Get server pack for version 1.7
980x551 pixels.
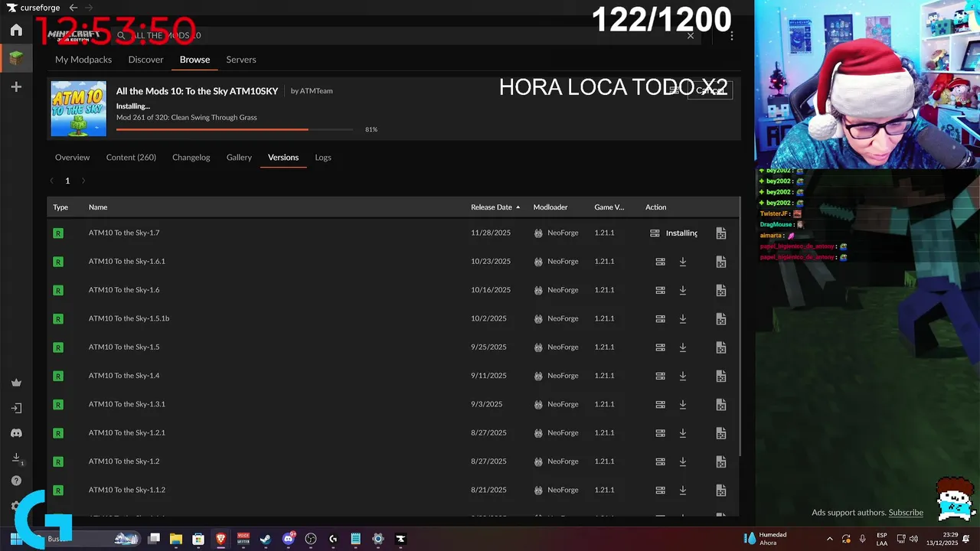coord(655,233)
